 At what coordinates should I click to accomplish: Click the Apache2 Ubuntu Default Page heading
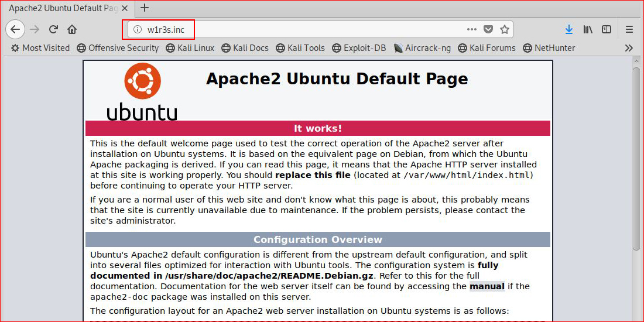[x=337, y=78]
